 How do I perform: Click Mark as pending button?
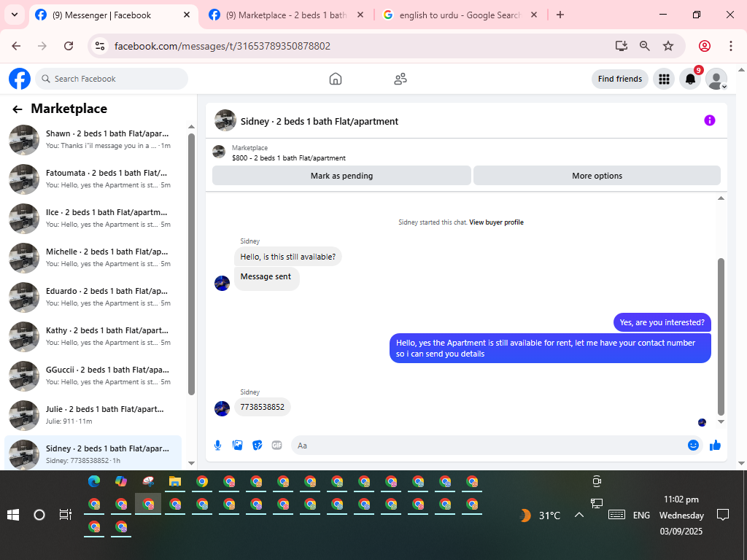341,176
